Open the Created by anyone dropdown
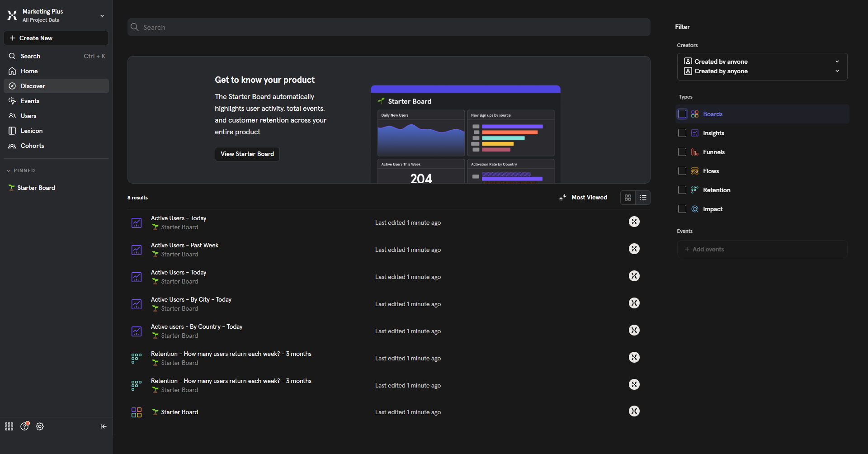This screenshot has width=868, height=454. click(762, 66)
